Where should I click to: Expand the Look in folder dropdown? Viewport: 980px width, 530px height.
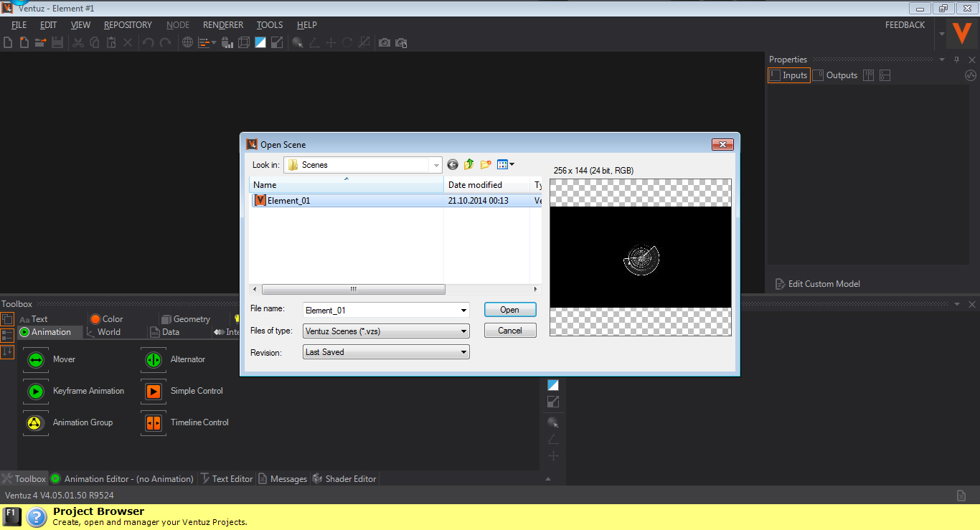click(x=436, y=165)
